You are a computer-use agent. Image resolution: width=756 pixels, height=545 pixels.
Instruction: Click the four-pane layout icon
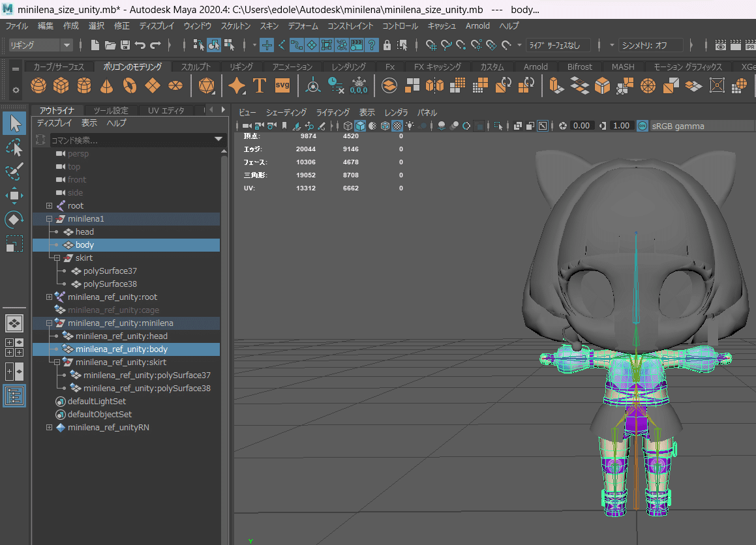point(14,347)
